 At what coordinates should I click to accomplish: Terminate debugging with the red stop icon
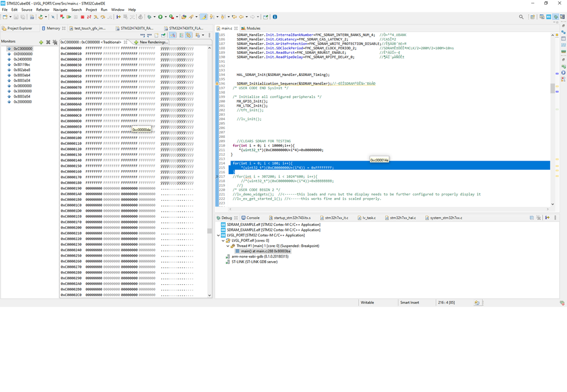[82, 17]
